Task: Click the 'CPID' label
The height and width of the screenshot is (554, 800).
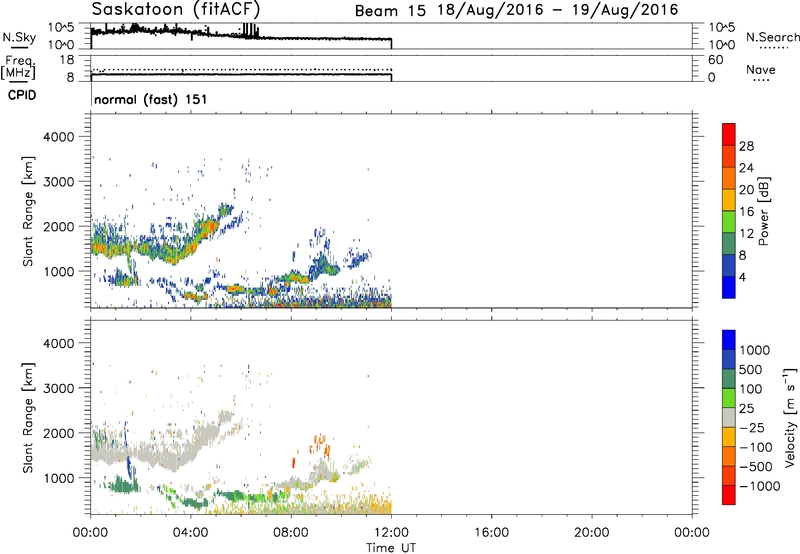Action: [22, 95]
